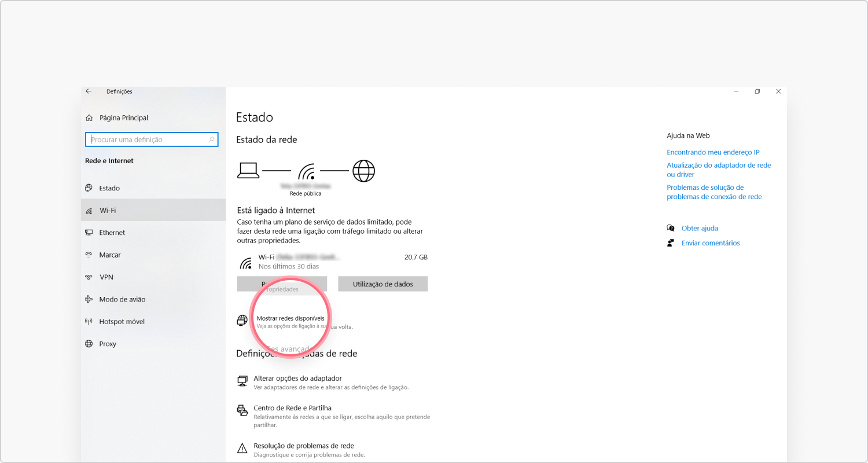Click the Alterar opções do adaptador icon
This screenshot has width=868, height=463.
(x=242, y=381)
